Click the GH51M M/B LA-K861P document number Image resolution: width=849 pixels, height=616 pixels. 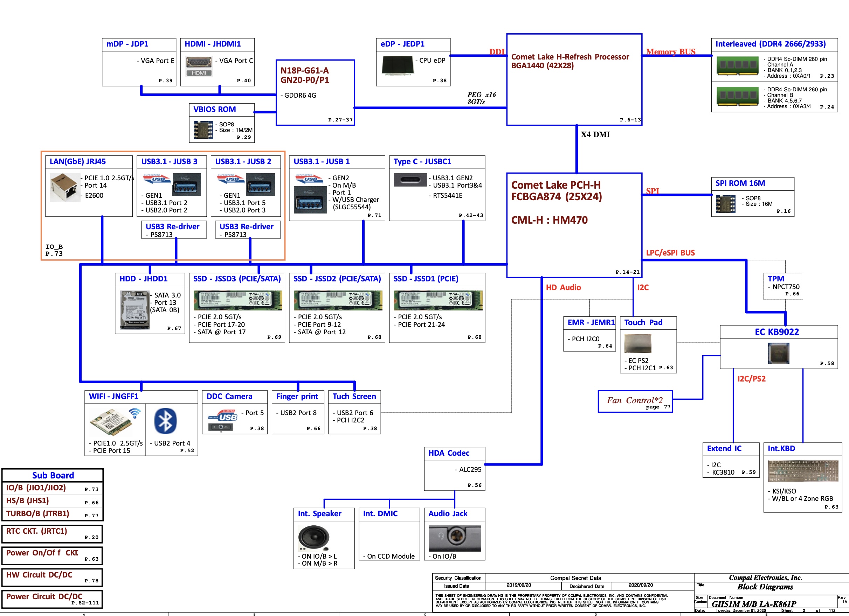point(753,604)
